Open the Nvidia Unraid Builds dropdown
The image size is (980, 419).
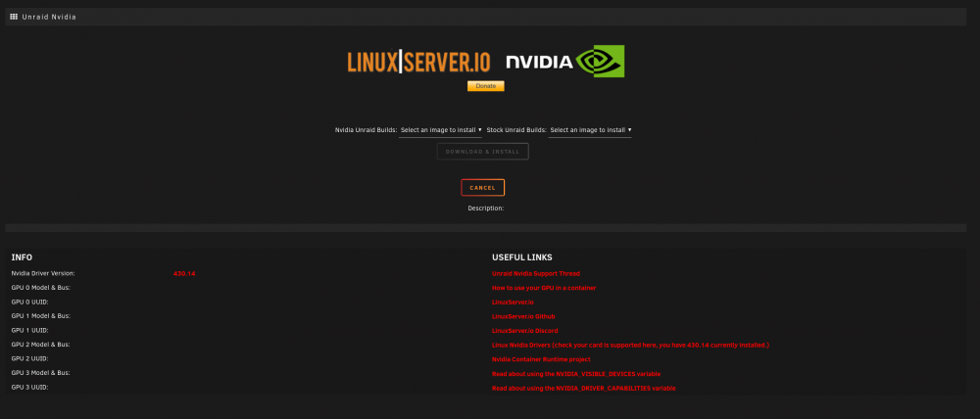(441, 130)
